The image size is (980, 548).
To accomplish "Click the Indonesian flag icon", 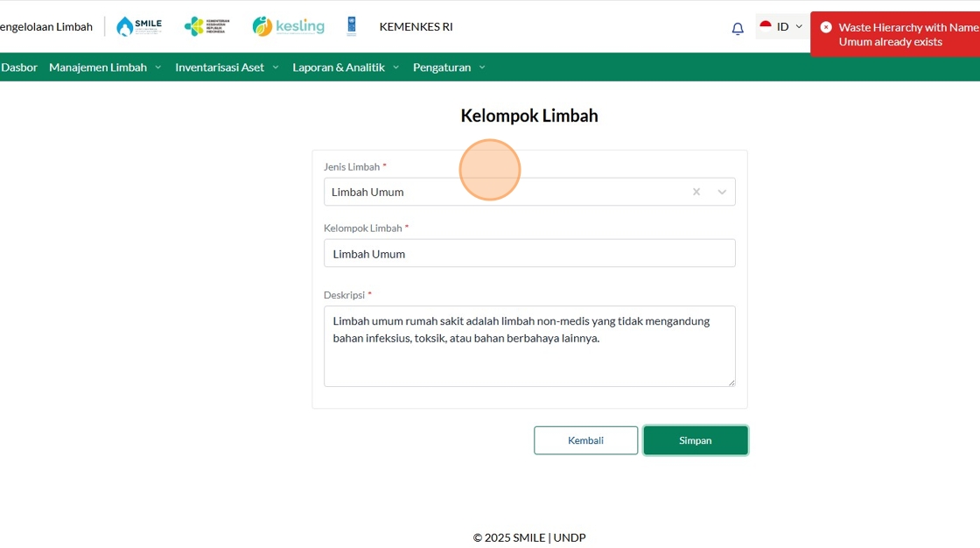I will pos(766,26).
